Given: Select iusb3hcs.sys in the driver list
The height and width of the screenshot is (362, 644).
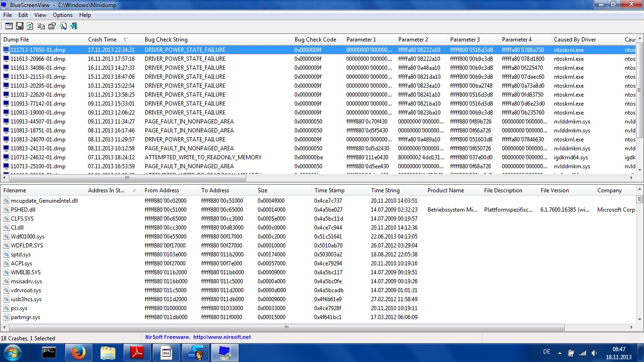Looking at the screenshot, I should coord(26,299).
